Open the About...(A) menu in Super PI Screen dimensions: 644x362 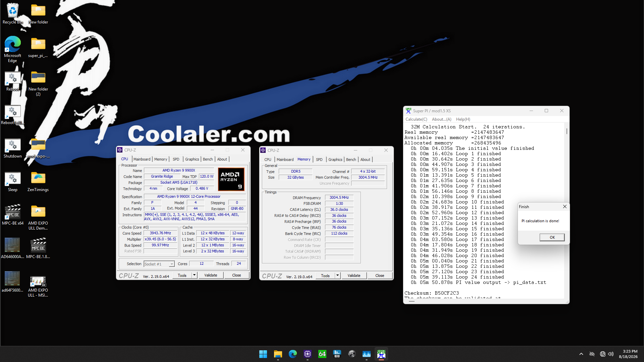tap(441, 119)
